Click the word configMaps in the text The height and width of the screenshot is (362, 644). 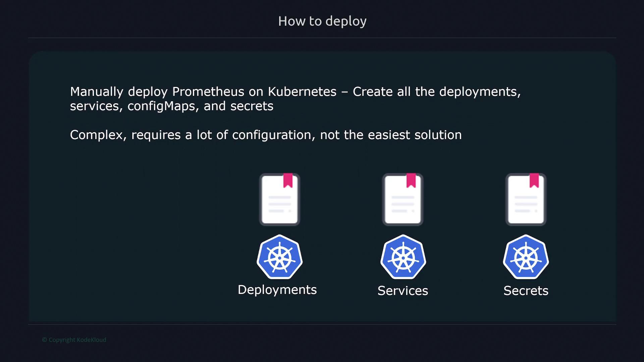pos(161,106)
